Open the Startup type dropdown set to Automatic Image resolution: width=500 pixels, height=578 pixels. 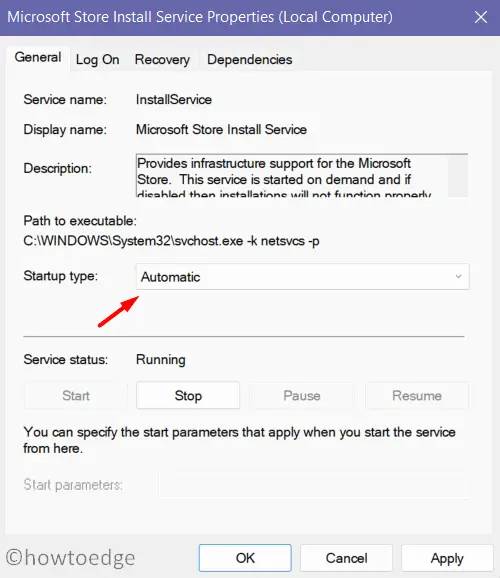(302, 277)
